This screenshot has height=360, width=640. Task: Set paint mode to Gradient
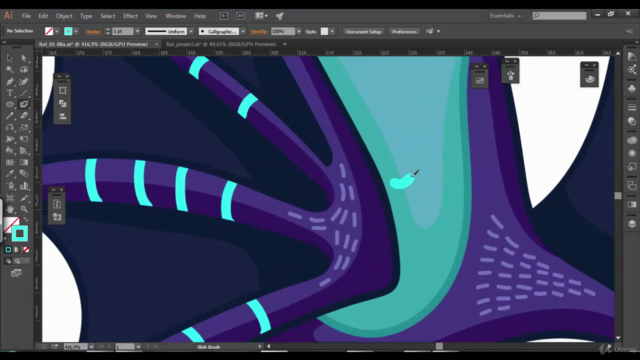[x=17, y=249]
